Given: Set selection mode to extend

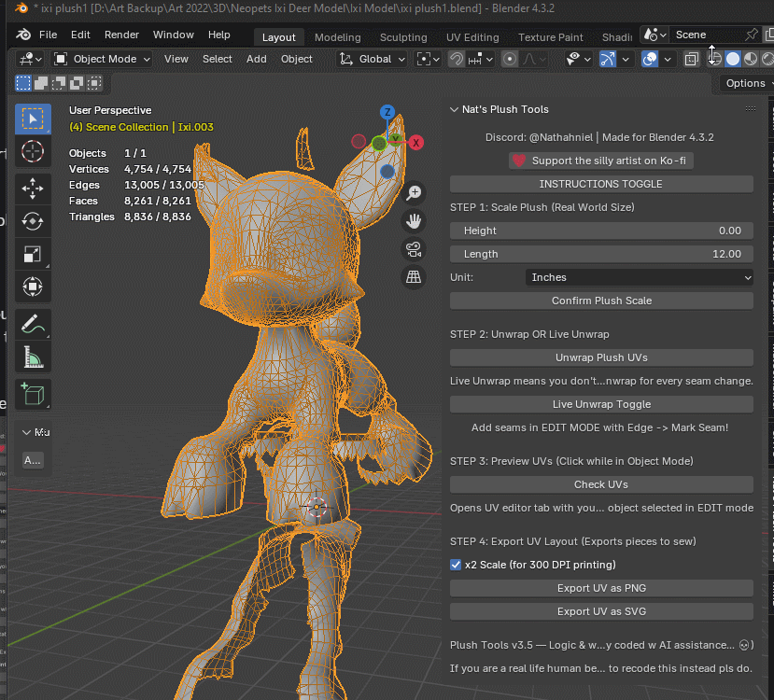Looking at the screenshot, I should [41, 83].
